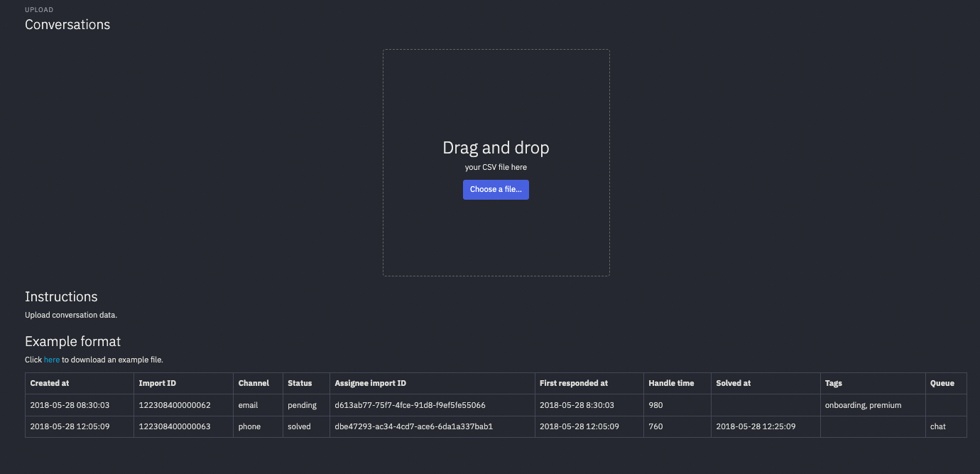Click the phone channel cell
The height and width of the screenshot is (474, 980).
point(258,426)
